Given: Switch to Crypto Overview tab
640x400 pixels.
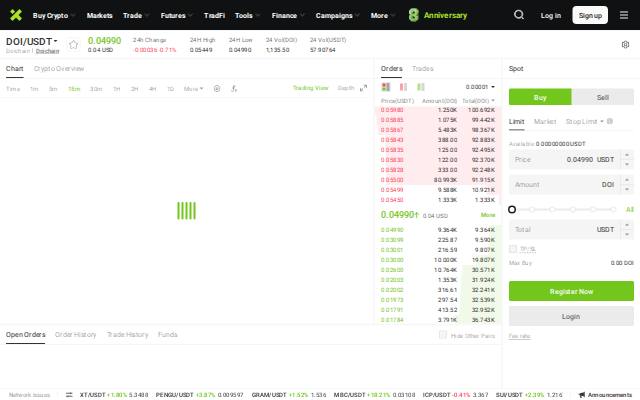Looking at the screenshot, I should (x=59, y=69).
